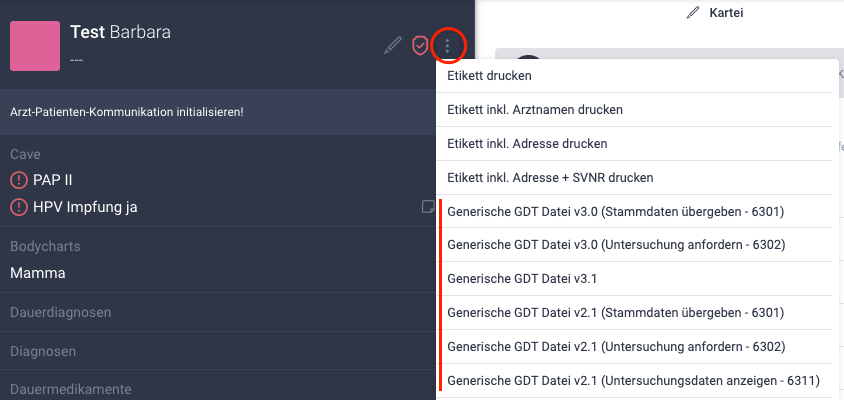Open the Mamma bodychart entry

coord(38,273)
